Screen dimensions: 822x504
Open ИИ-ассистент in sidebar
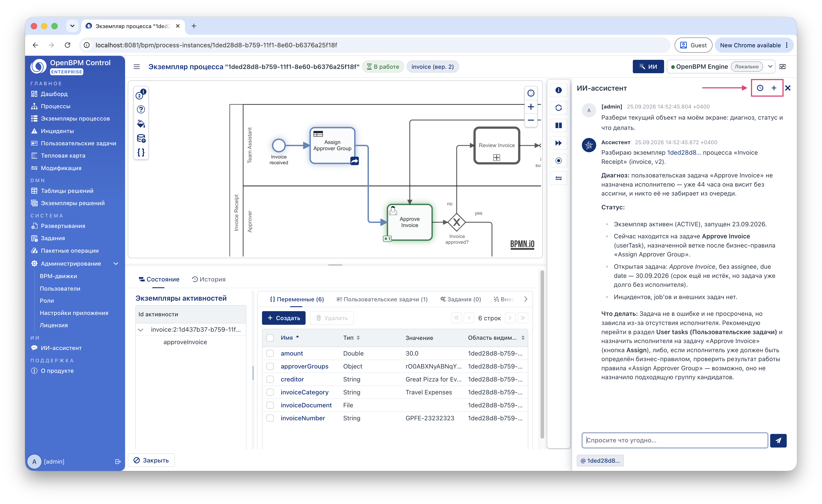[x=61, y=348]
